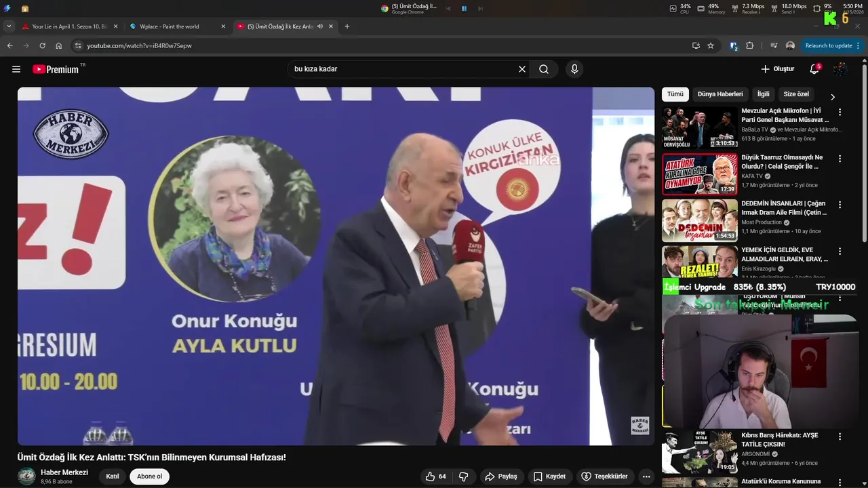Dislike the video with thumbs down

[x=464, y=476]
